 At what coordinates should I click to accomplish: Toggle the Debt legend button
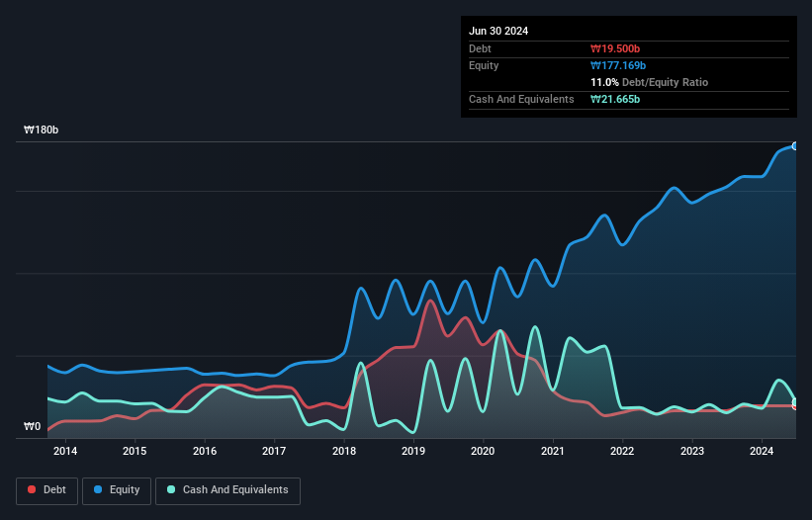(x=47, y=490)
